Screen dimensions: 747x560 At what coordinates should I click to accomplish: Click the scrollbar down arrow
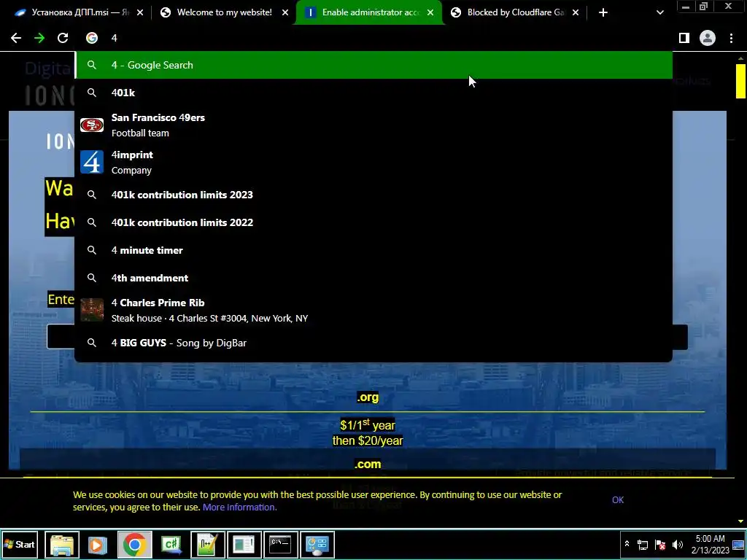coord(740,522)
